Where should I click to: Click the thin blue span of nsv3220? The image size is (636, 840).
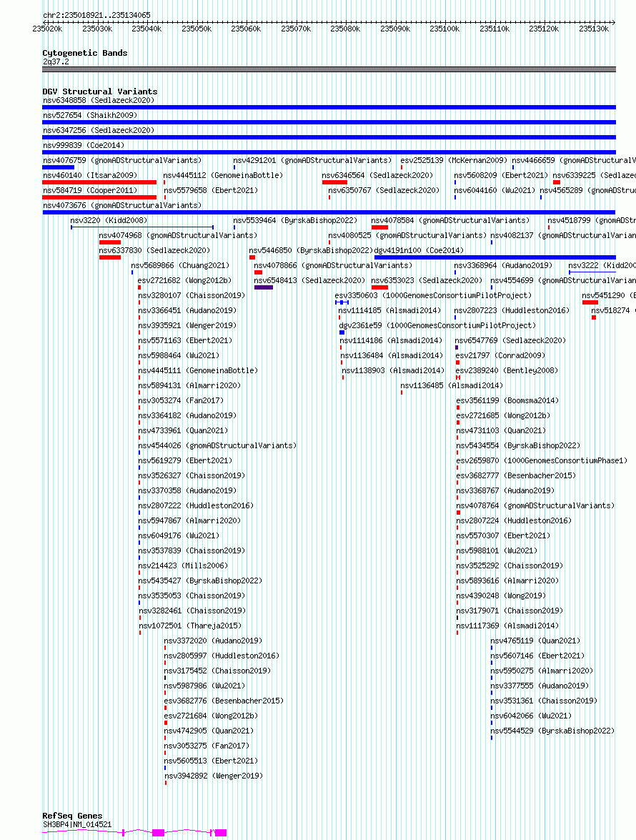[x=142, y=227]
